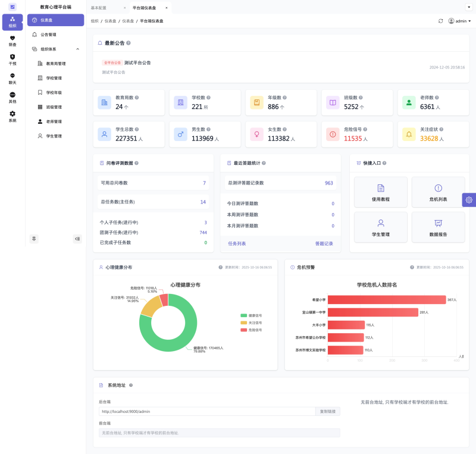This screenshot has width=476, height=454.
Task: Click the 干预 shield icon
Action: click(x=12, y=60)
